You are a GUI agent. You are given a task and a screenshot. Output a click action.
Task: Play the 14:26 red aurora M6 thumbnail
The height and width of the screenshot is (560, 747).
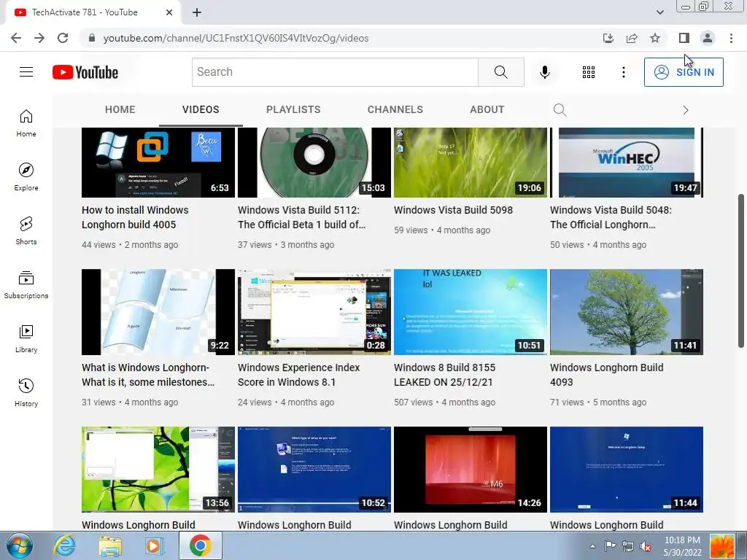[x=471, y=470]
